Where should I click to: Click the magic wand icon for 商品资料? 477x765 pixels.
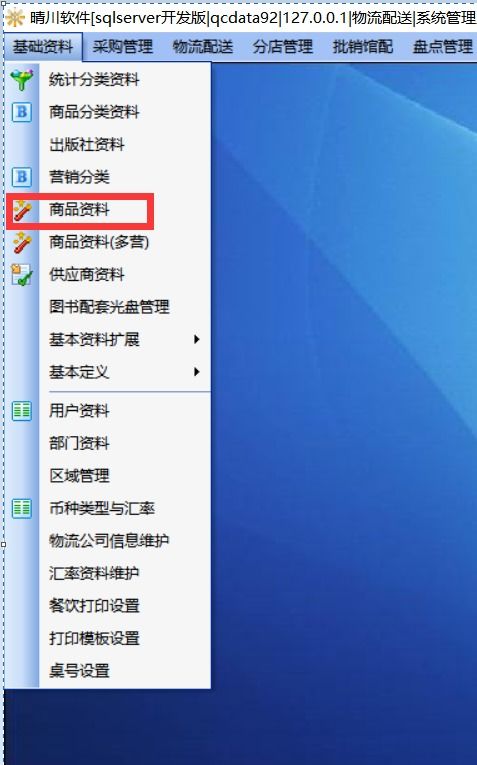tap(22, 210)
